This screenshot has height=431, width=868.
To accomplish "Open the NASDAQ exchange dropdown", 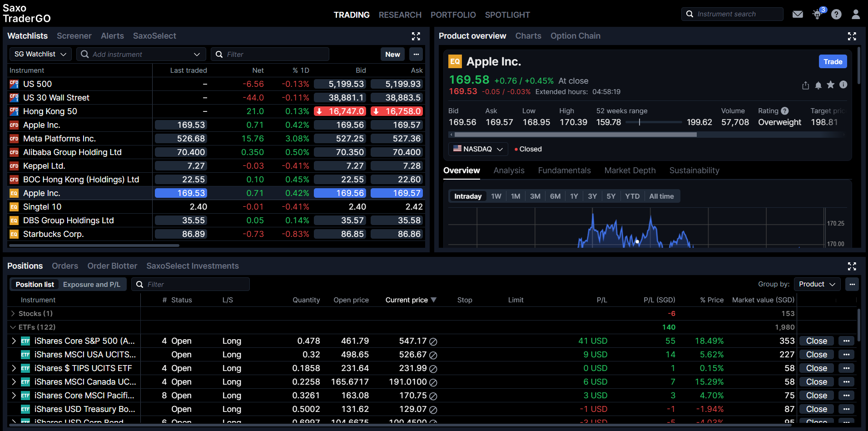I will tap(478, 149).
